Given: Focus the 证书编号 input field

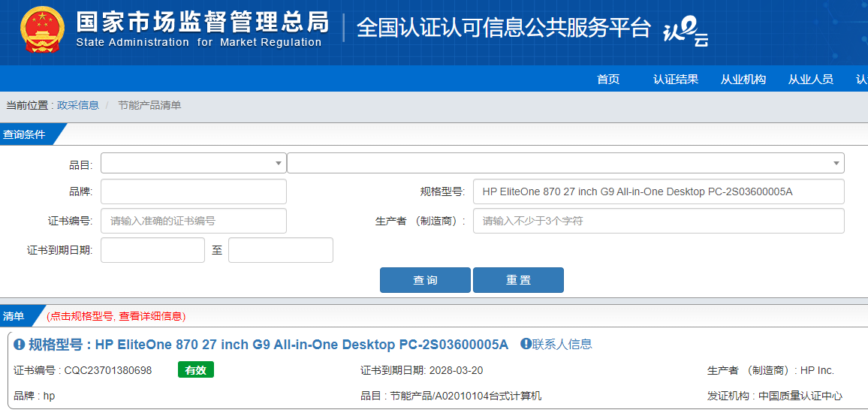Looking at the screenshot, I should tap(194, 221).
